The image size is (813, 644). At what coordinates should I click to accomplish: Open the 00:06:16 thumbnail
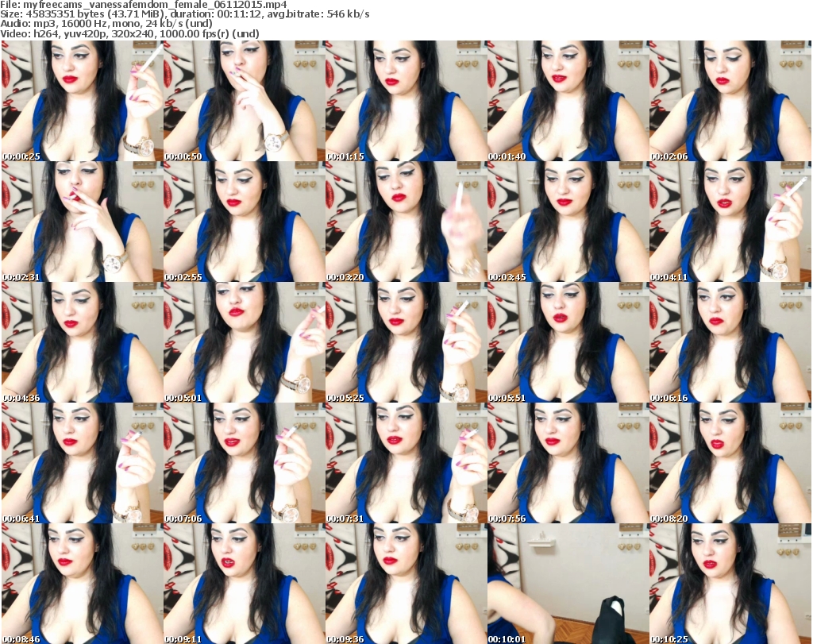point(730,342)
